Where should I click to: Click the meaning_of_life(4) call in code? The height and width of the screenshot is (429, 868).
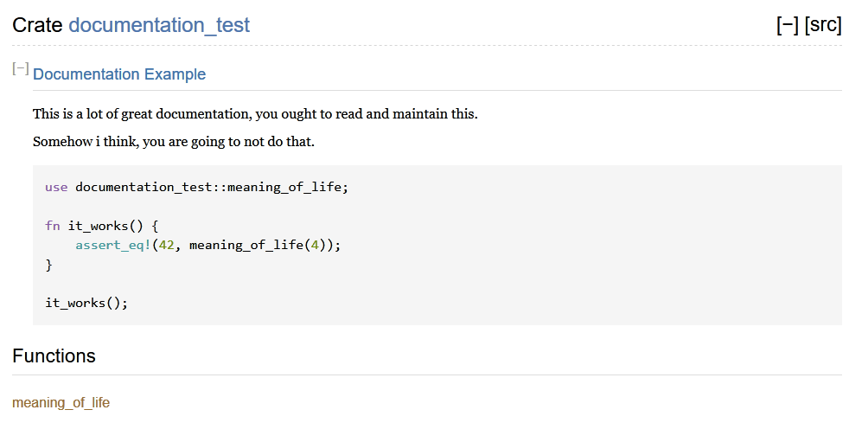(x=250, y=245)
